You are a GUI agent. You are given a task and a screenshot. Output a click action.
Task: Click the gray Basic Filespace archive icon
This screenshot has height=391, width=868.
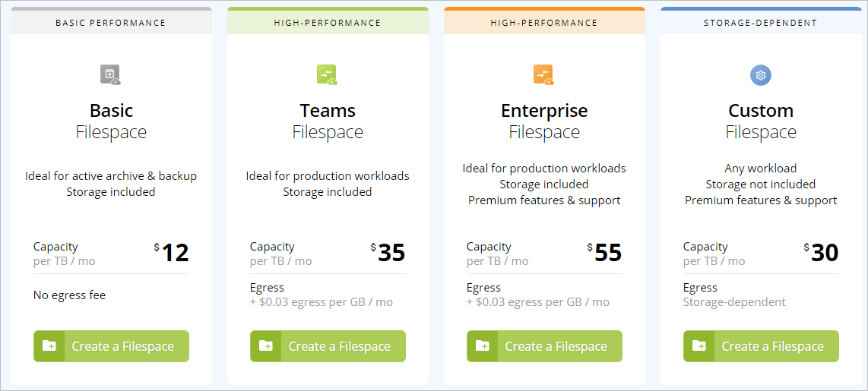(x=110, y=74)
